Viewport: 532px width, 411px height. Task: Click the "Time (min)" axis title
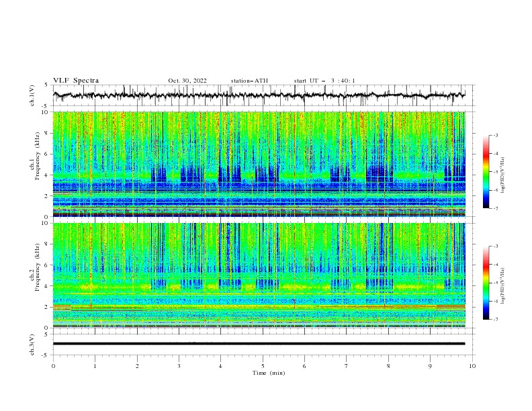[269, 373]
